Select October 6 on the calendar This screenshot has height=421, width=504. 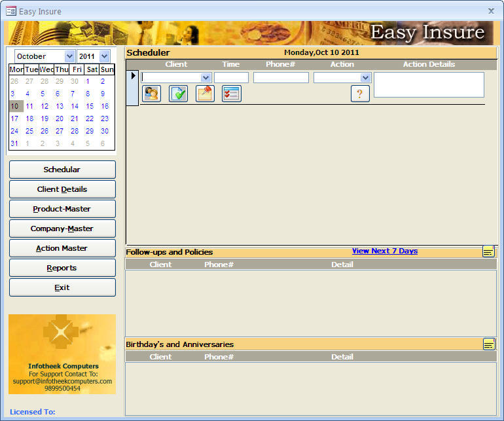58,94
